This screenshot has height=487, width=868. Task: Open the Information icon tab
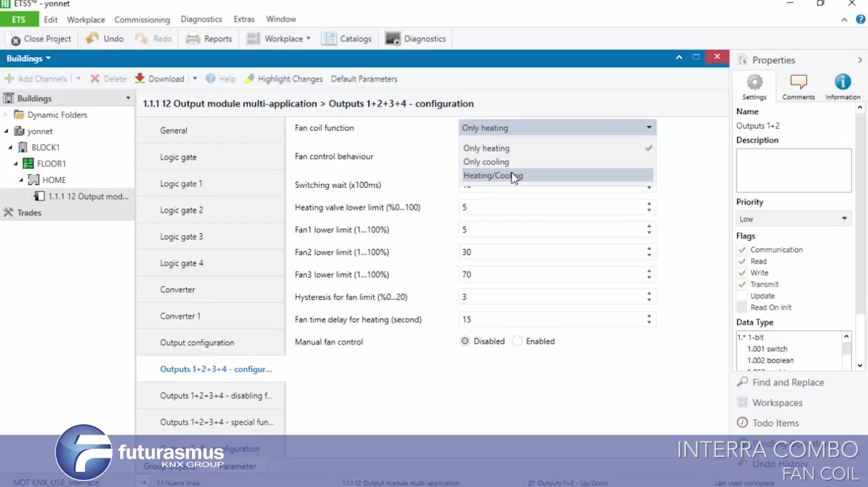(x=842, y=83)
